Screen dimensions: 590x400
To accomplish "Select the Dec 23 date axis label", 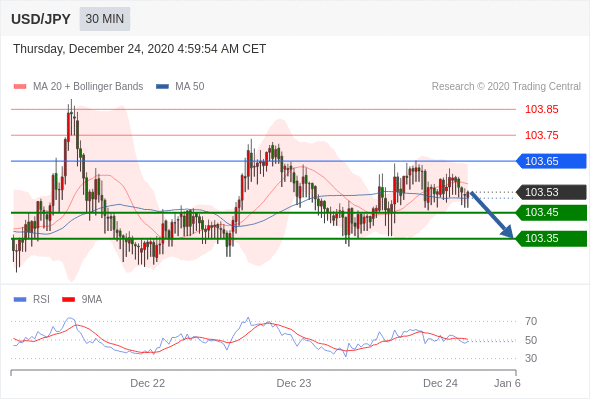I will [294, 383].
